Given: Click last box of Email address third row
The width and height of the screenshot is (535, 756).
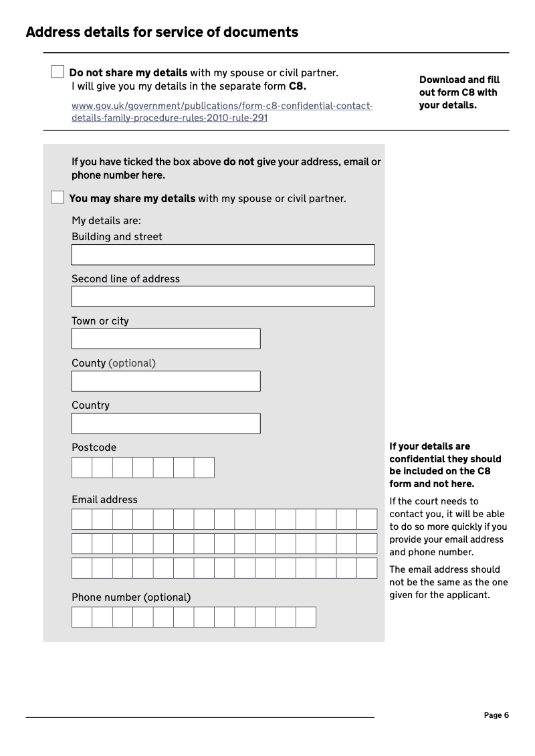Looking at the screenshot, I should click(367, 568).
